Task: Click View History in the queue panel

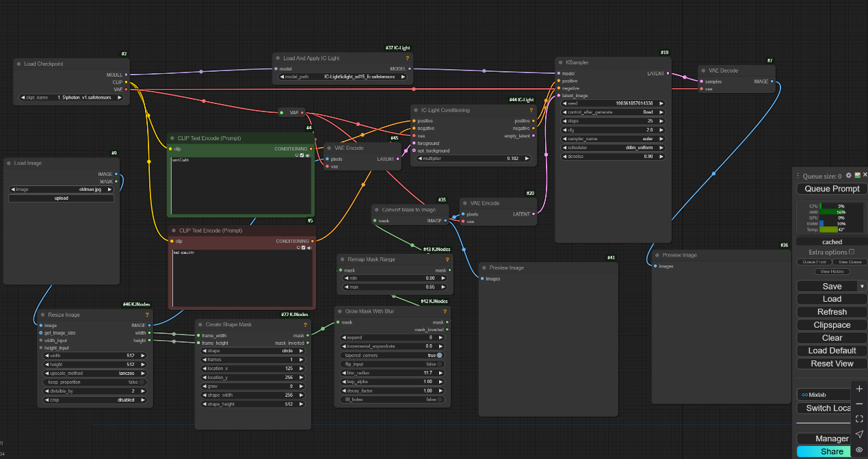Action: click(x=832, y=272)
